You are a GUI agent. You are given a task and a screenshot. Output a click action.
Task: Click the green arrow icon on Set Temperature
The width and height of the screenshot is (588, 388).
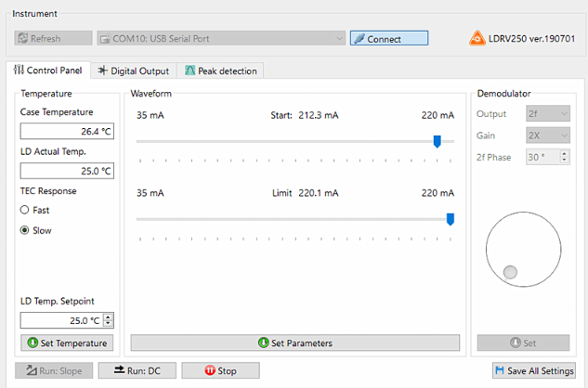pyautogui.click(x=33, y=343)
